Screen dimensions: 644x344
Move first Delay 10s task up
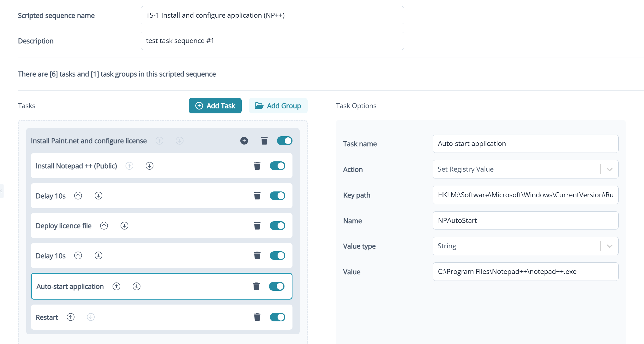78,196
